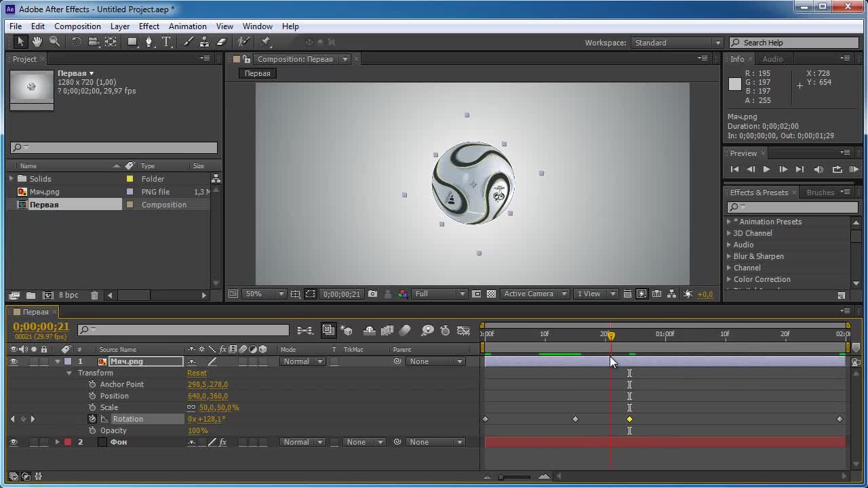Create new composition icon in Project panel

(x=47, y=295)
